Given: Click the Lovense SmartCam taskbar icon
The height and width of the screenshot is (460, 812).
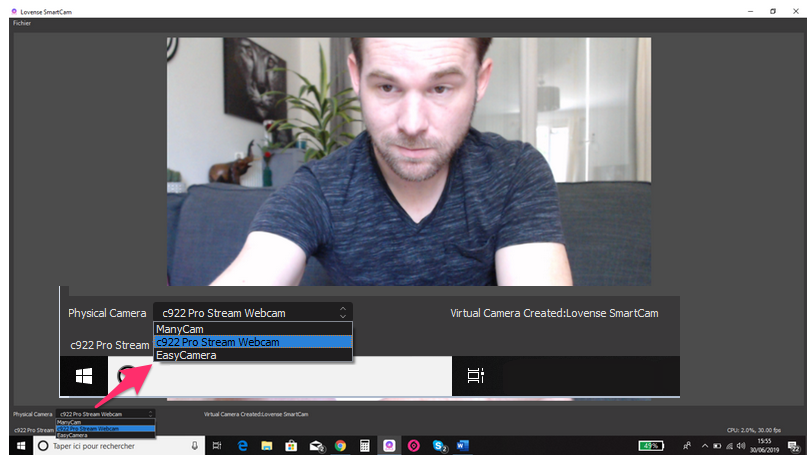Looking at the screenshot, I should (x=389, y=446).
